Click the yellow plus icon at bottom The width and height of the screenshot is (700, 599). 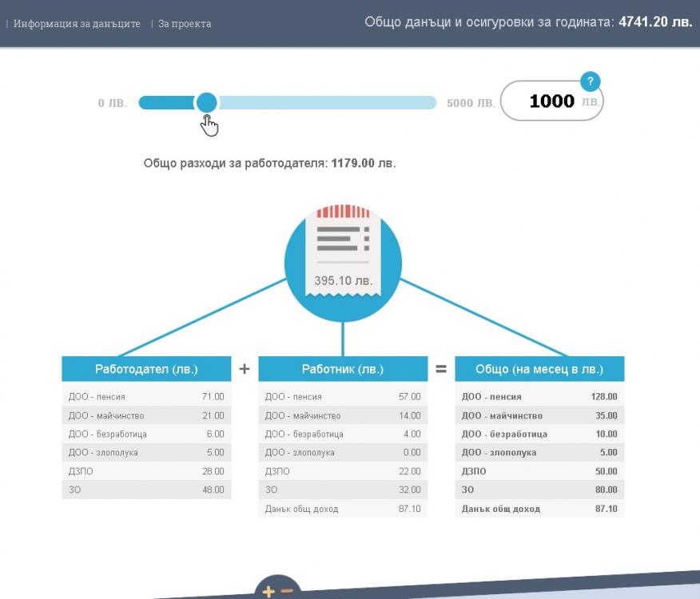(x=268, y=591)
